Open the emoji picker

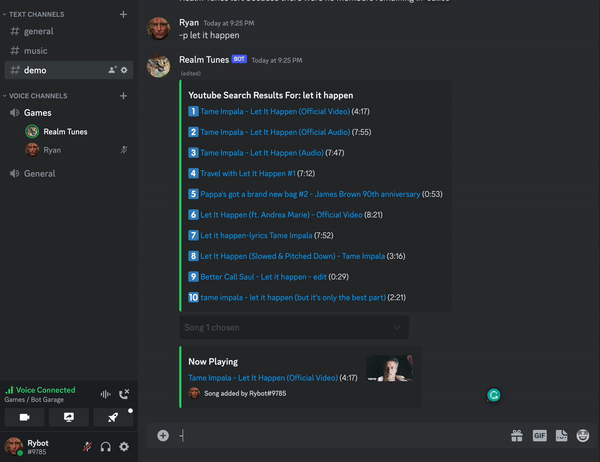coord(583,436)
